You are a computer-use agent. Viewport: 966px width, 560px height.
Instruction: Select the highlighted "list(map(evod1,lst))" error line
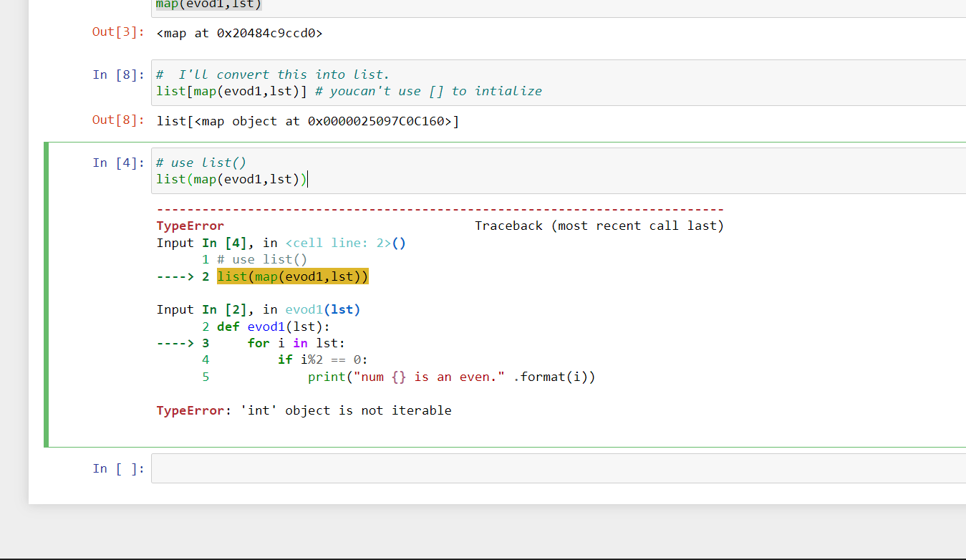point(293,276)
